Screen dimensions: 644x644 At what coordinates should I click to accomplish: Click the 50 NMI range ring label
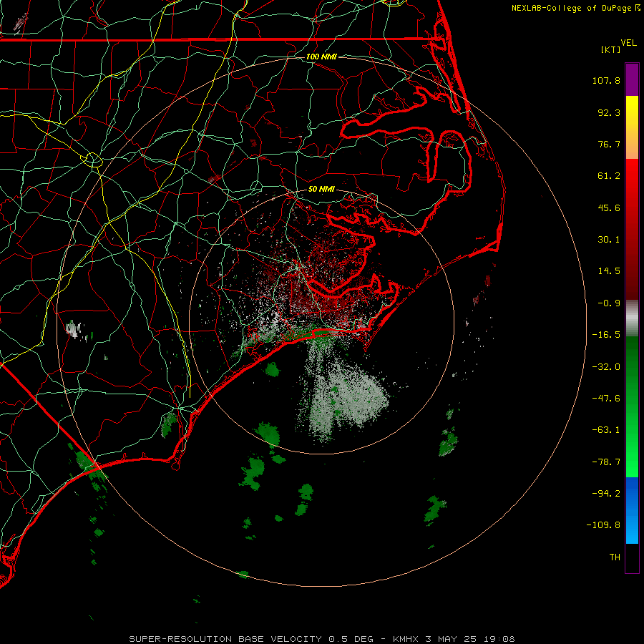(321, 189)
